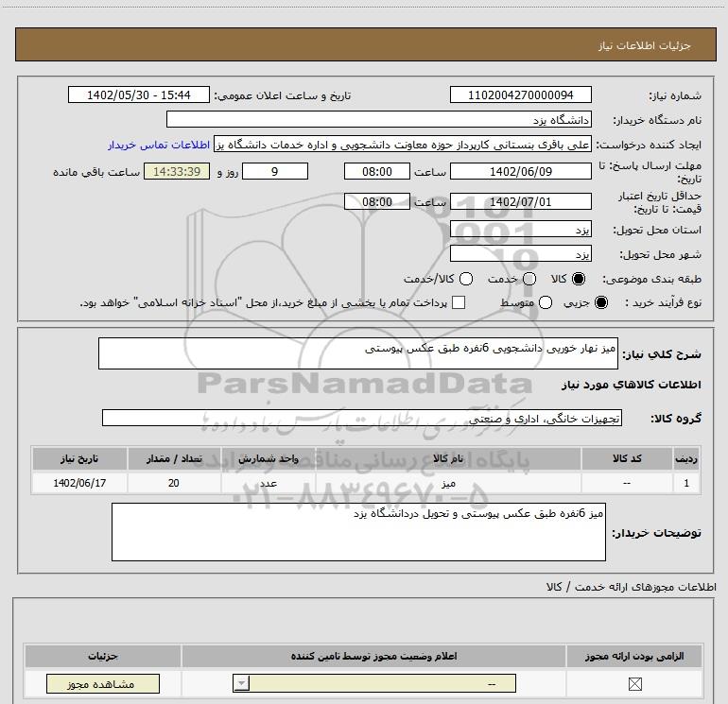Click the response deadline date 1402/06/09
728x704 pixels.
(x=520, y=171)
